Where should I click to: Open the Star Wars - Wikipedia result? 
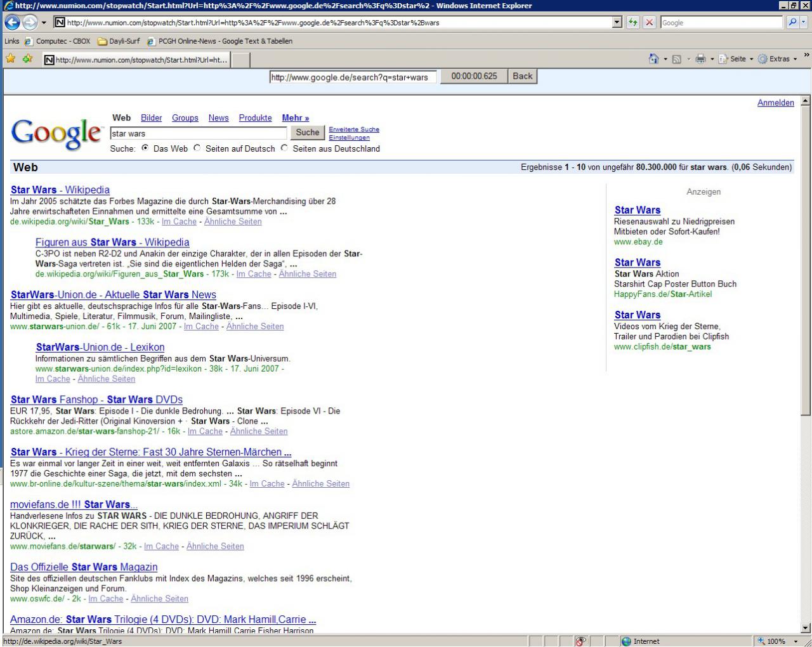pyautogui.click(x=60, y=190)
